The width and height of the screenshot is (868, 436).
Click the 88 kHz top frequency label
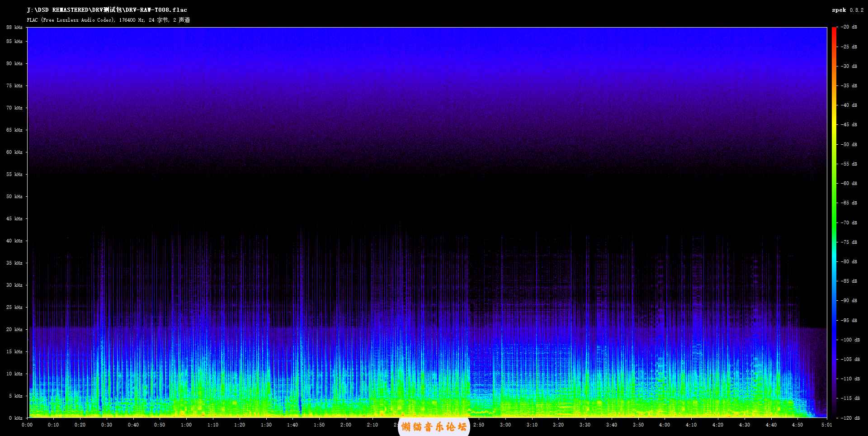14,28
